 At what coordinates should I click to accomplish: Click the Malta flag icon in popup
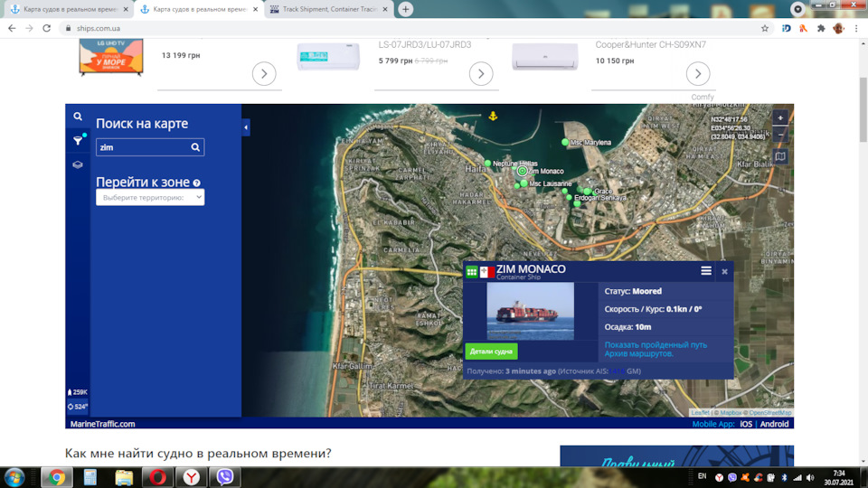487,272
